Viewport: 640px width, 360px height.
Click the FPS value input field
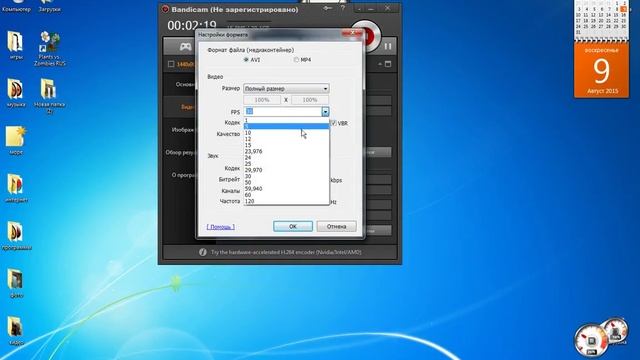click(x=282, y=111)
